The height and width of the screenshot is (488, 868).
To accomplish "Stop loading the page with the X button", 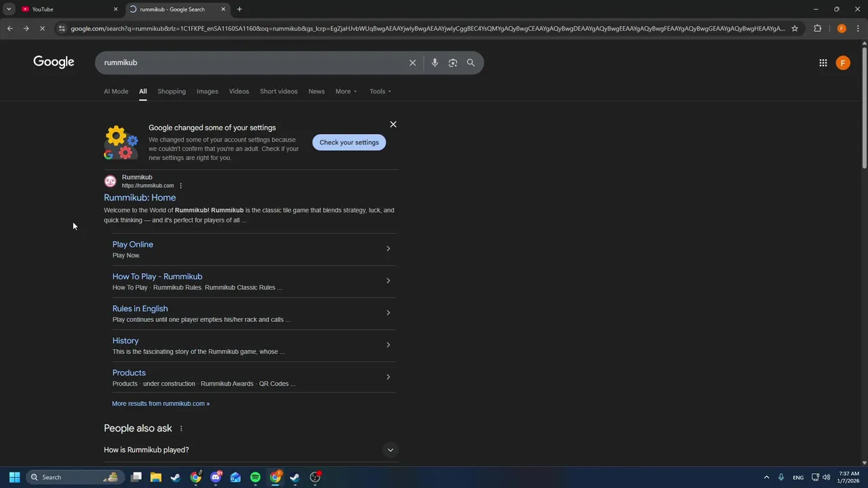I will (42, 28).
